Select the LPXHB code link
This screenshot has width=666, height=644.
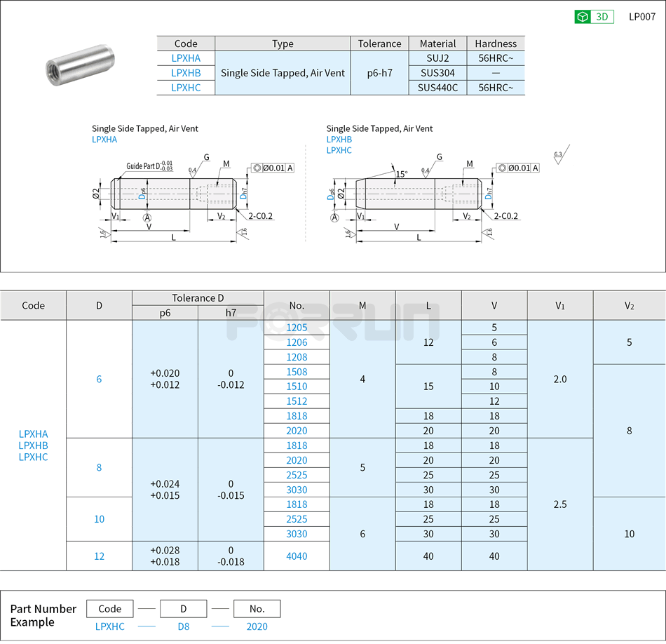(186, 73)
